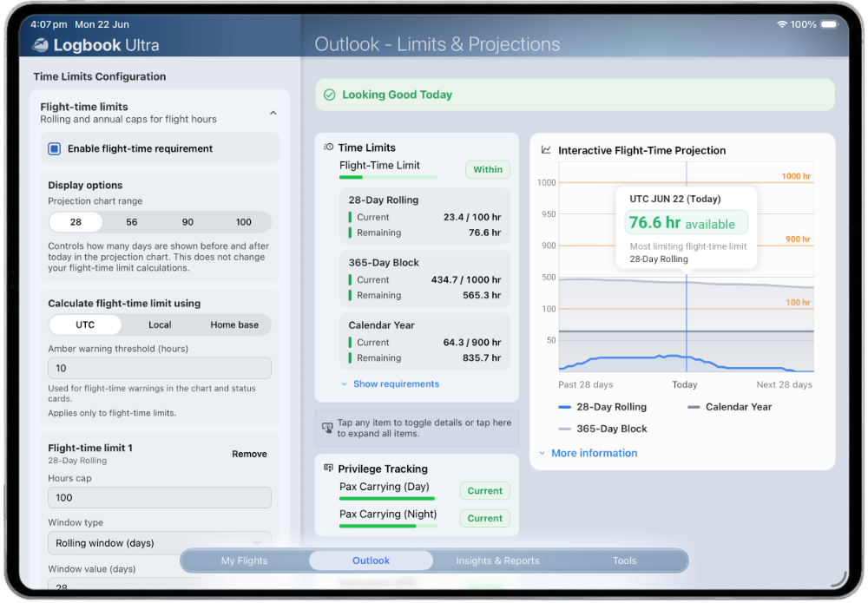The width and height of the screenshot is (868, 603).
Task: Select Home base for flight-time calculation
Action: point(234,325)
